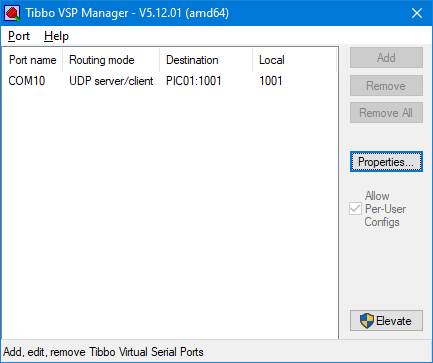Click the 1001 local port cell
The image size is (433, 363).
(x=271, y=81)
